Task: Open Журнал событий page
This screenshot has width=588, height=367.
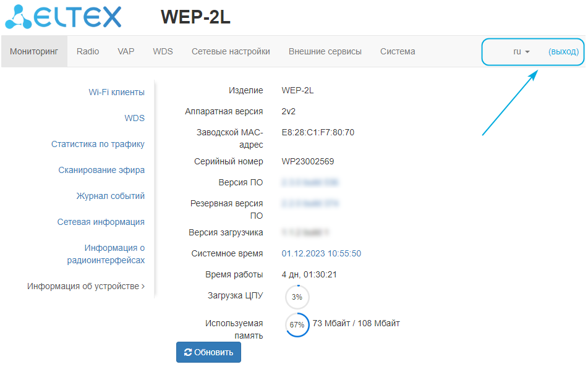Action: (111, 196)
